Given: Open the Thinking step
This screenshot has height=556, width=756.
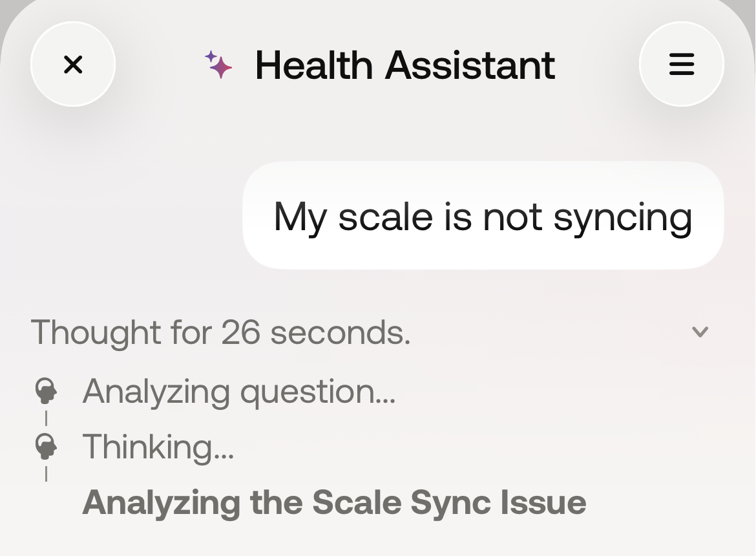Looking at the screenshot, I should pyautogui.click(x=158, y=447).
